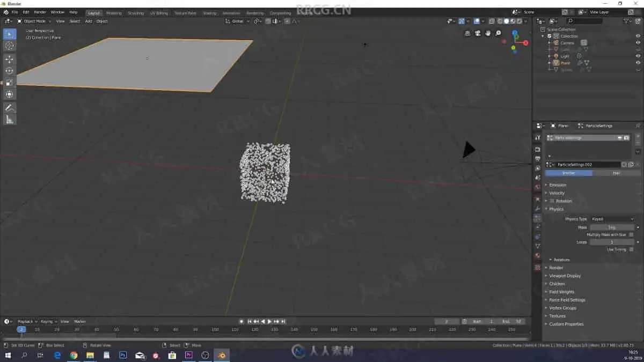Collapse the Physics panel
This screenshot has height=362, width=644.
click(x=556, y=209)
